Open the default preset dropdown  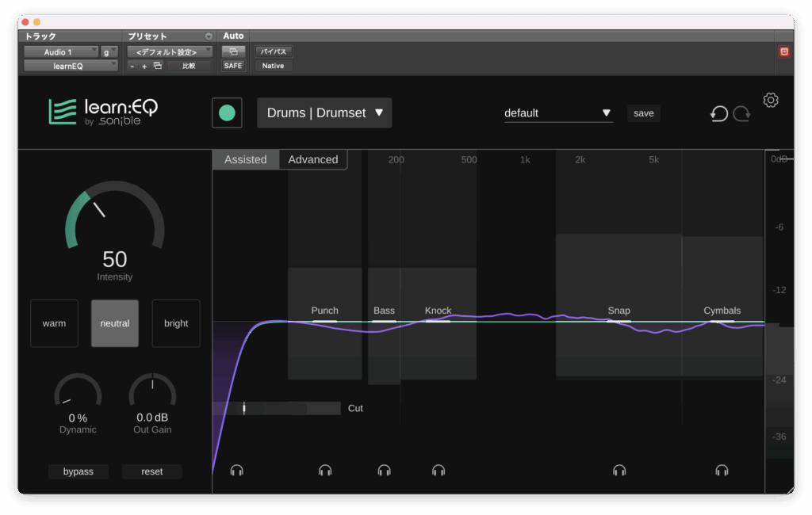pos(558,113)
